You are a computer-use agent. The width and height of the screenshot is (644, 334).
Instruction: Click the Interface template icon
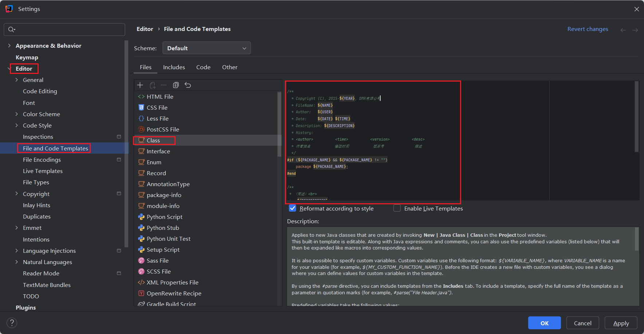141,151
